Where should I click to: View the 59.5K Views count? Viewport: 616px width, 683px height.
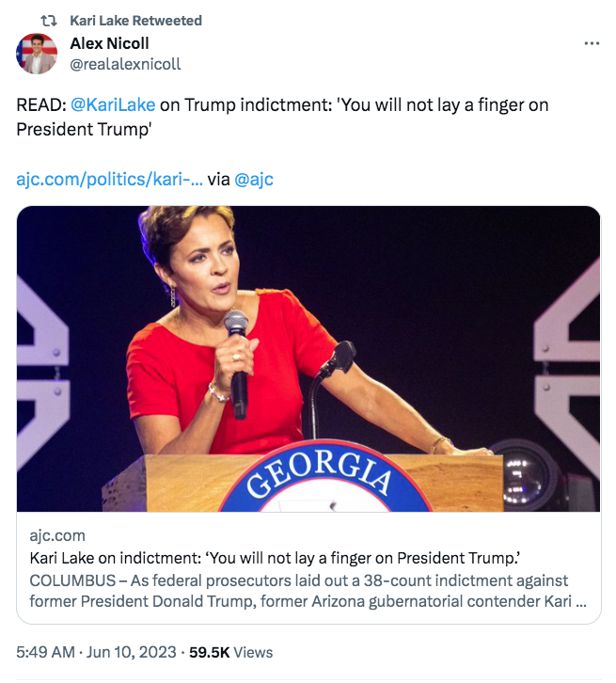pyautogui.click(x=230, y=652)
